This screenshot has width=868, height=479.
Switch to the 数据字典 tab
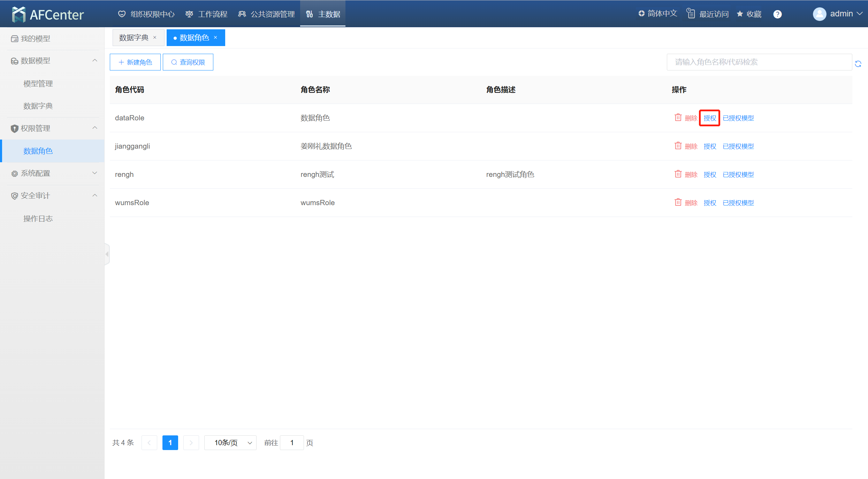tap(134, 38)
